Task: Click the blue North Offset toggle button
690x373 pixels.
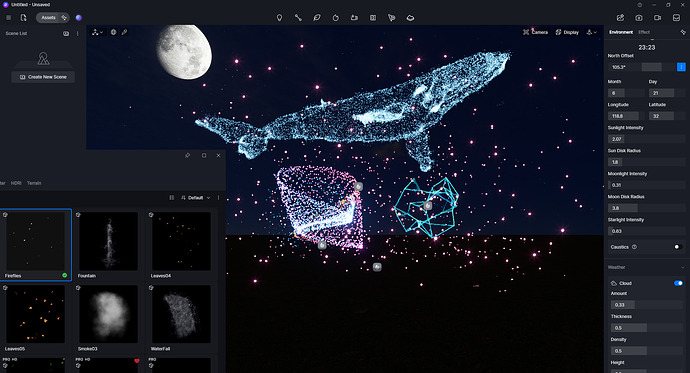Action: click(x=681, y=67)
